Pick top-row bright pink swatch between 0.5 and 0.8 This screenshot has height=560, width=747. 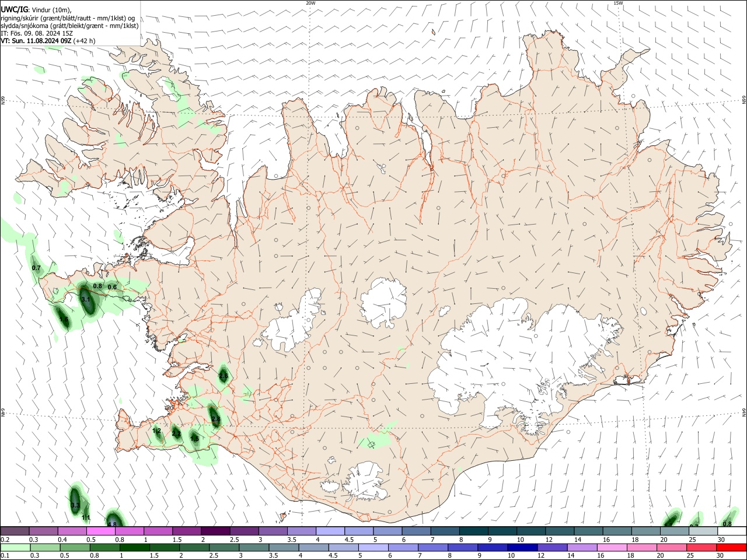100,531
